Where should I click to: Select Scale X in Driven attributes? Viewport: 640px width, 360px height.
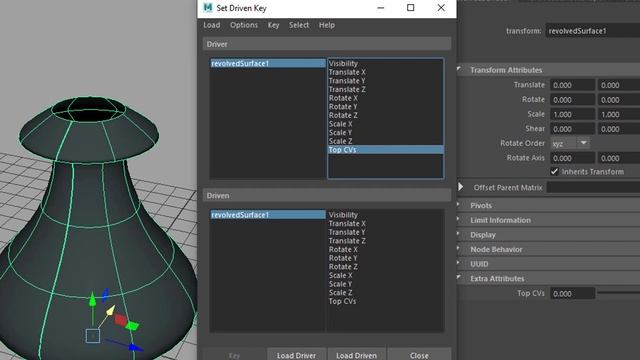tap(340, 275)
